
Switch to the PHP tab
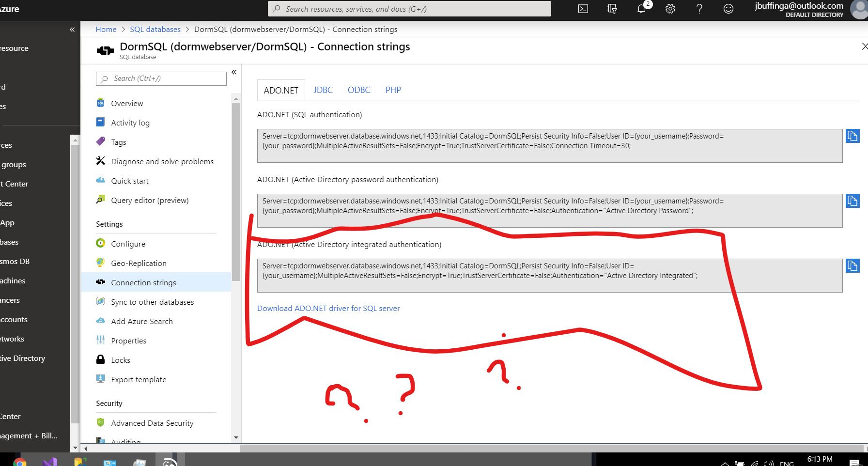393,90
